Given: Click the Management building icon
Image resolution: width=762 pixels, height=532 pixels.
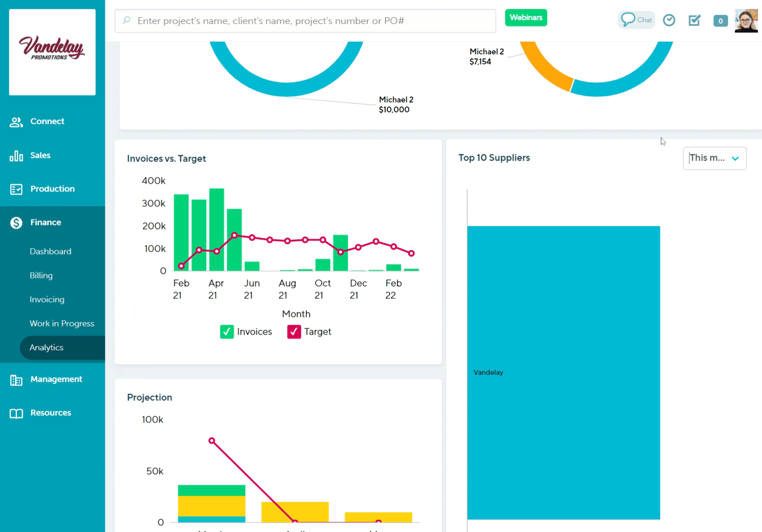Looking at the screenshot, I should point(16,380).
